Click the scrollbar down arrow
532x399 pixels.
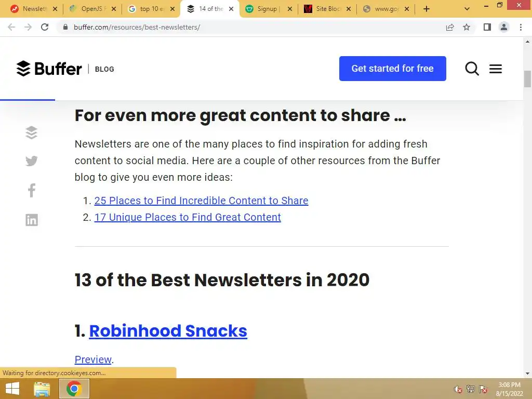pos(527,374)
